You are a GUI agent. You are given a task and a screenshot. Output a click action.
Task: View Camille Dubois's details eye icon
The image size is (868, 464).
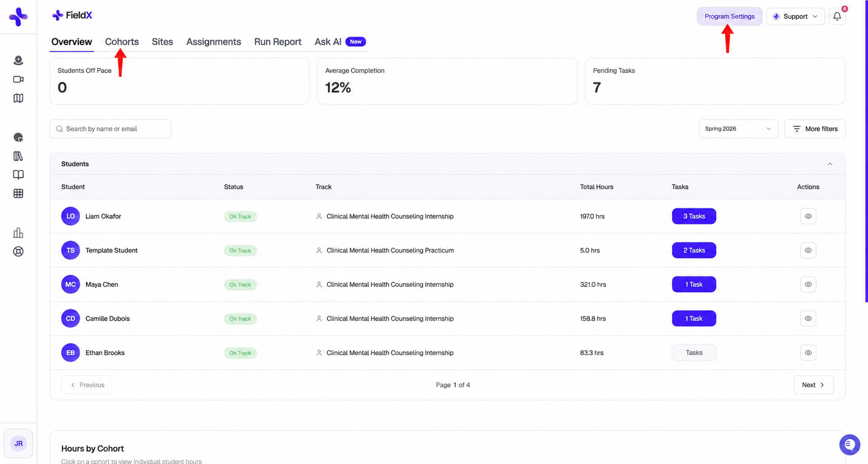pyautogui.click(x=808, y=318)
